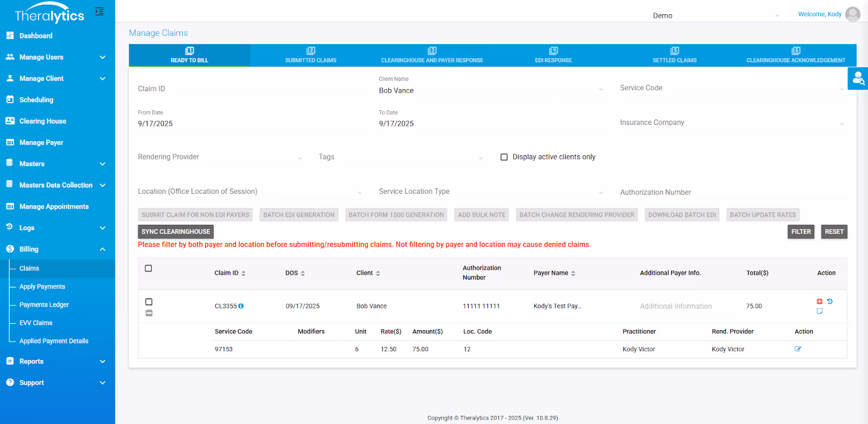Click the Clearing House card icon
This screenshot has width=868, height=424.
[10, 121]
